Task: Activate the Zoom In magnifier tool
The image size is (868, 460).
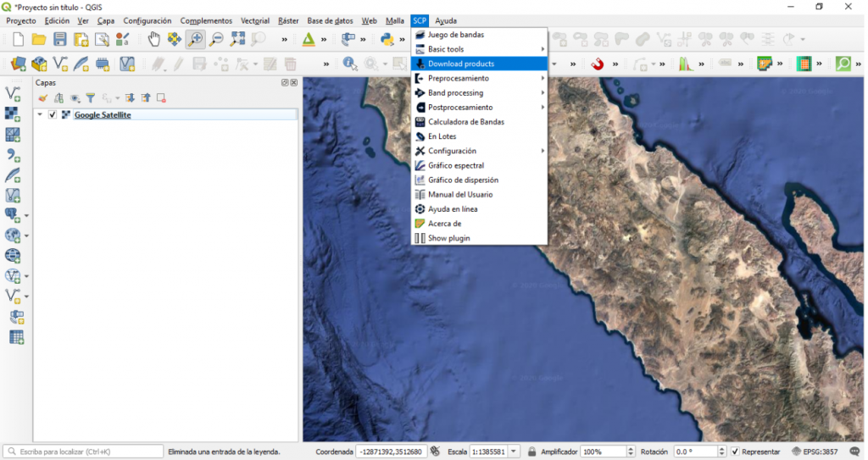Action: 195,39
